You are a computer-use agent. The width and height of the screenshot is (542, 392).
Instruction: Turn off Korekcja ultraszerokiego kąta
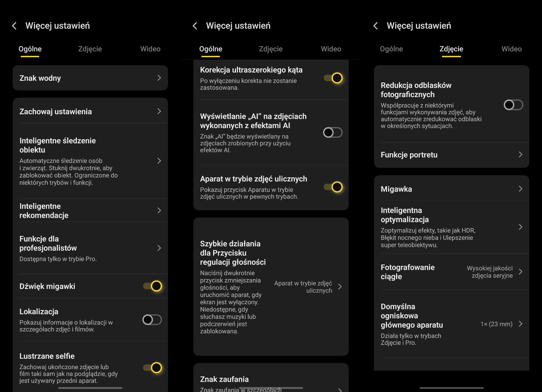click(x=333, y=78)
